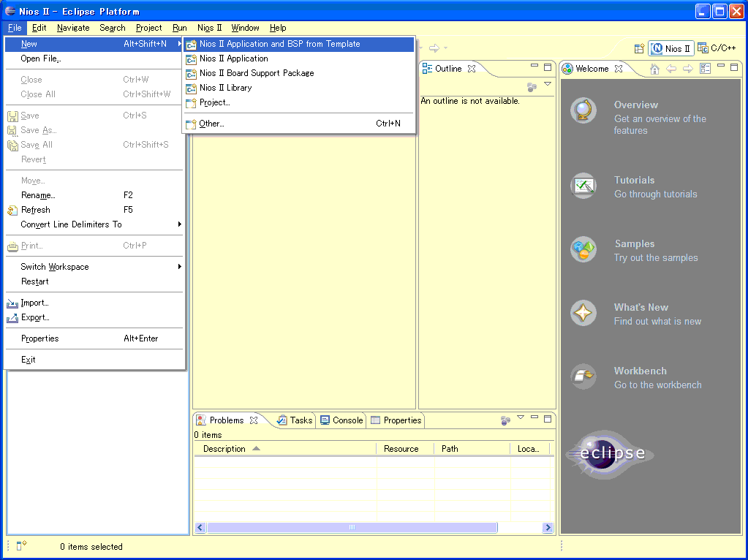Click the Welcome view Home icon
Viewport: 748px width, 560px height.
[654, 69]
